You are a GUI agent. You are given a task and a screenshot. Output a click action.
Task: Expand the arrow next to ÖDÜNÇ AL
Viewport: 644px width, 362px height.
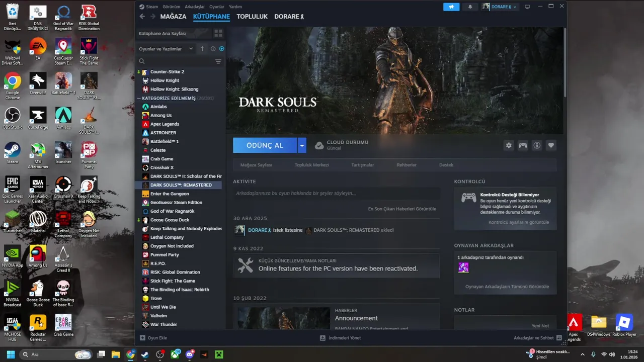coord(302,145)
